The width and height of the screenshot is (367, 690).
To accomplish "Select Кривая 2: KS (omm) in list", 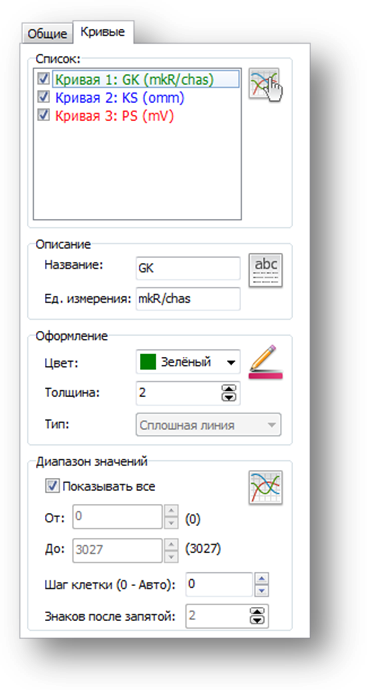I will pyautogui.click(x=119, y=97).
